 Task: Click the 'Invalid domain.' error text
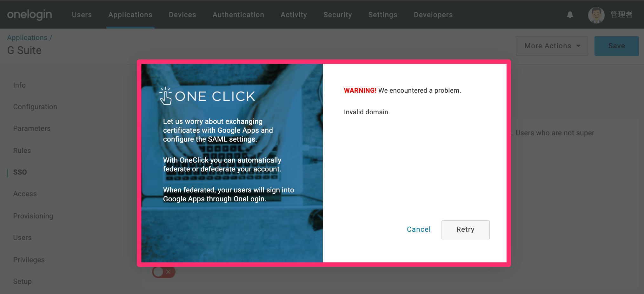pos(367,112)
